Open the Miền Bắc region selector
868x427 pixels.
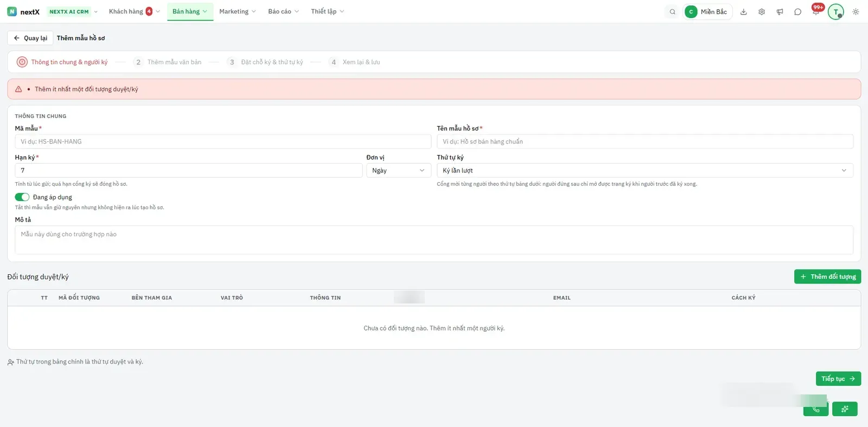[x=708, y=11]
